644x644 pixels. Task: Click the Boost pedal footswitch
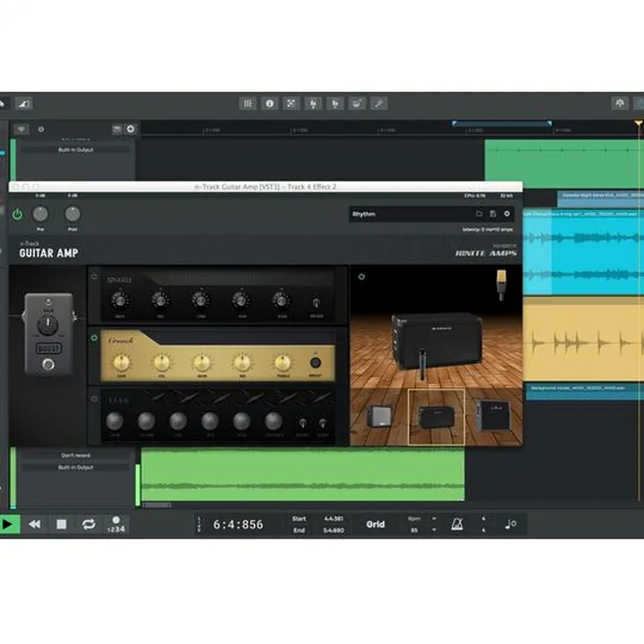pos(48,364)
